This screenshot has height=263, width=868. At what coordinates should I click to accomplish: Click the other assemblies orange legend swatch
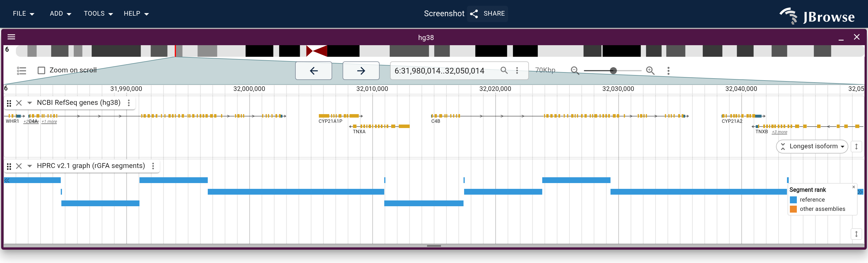click(x=793, y=209)
